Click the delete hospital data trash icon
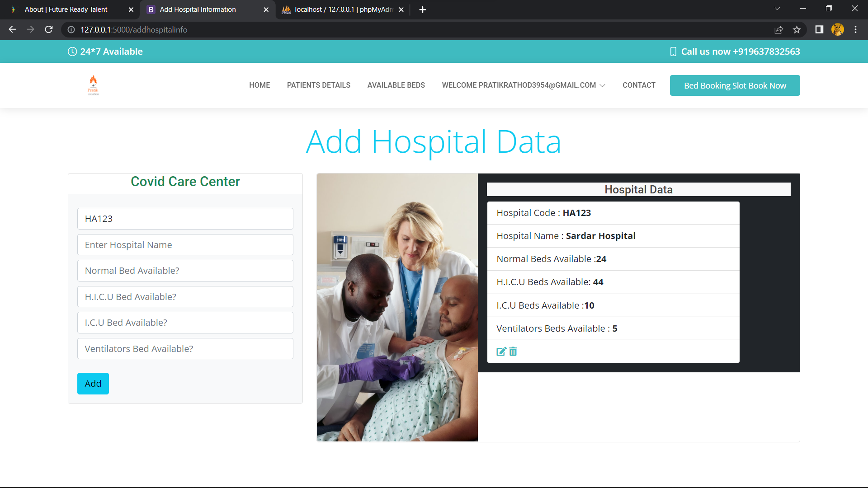 pos(513,352)
